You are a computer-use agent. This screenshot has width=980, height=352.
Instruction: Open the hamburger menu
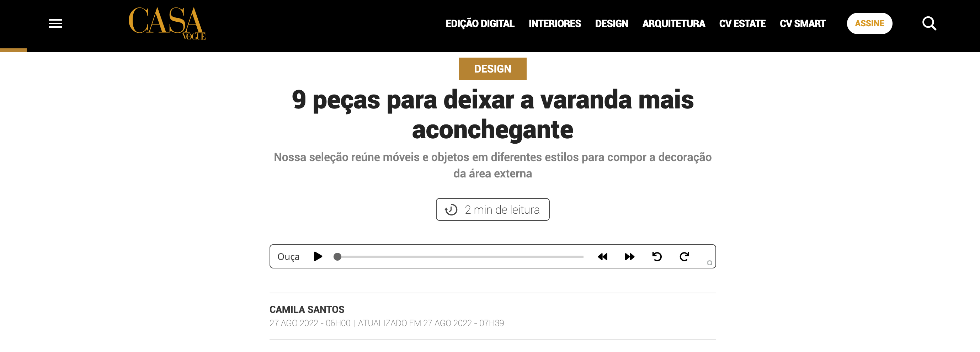pos(55,23)
